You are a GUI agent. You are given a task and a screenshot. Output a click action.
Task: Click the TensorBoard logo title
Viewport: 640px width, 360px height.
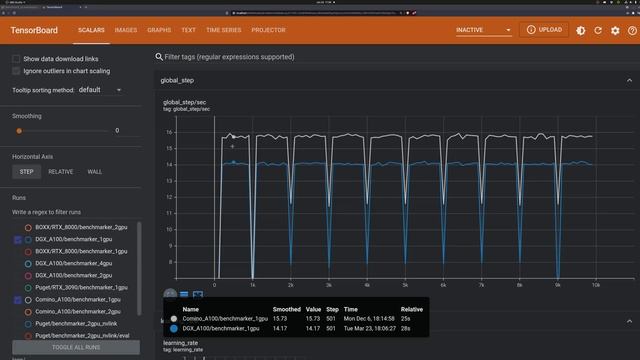pyautogui.click(x=34, y=30)
